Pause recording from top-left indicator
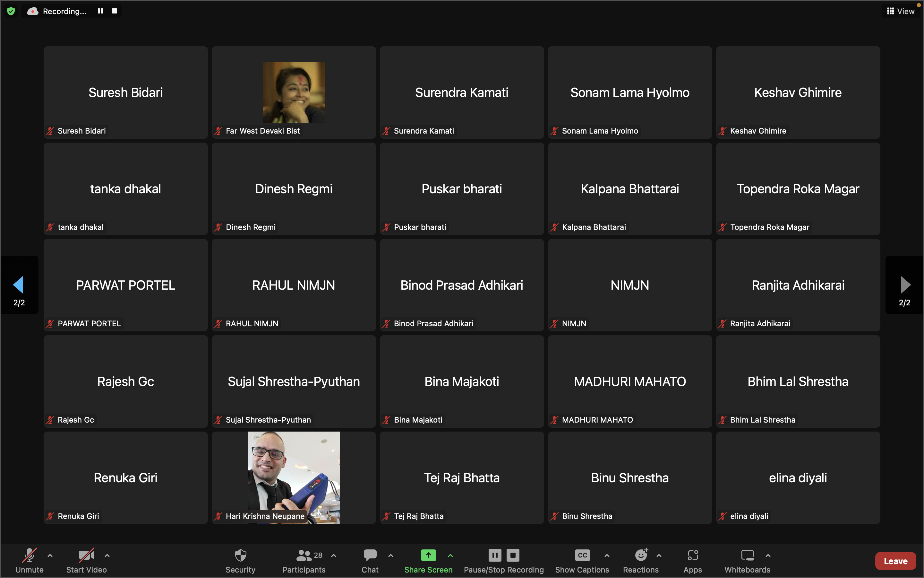The height and width of the screenshot is (578, 924). 100,11
